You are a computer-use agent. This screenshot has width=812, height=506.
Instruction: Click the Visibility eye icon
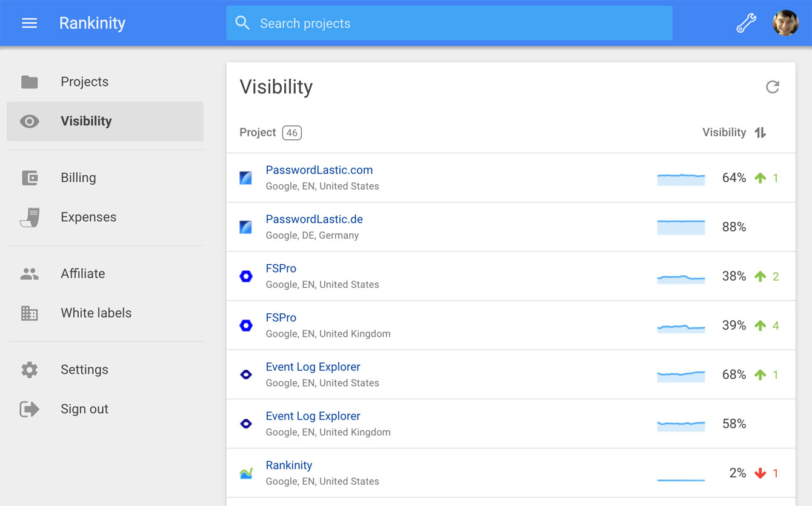(x=29, y=121)
